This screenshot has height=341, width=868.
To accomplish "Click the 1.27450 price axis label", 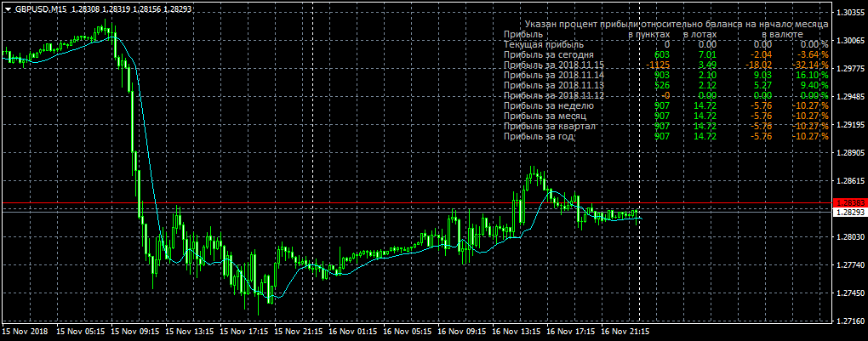I will coord(850,293).
